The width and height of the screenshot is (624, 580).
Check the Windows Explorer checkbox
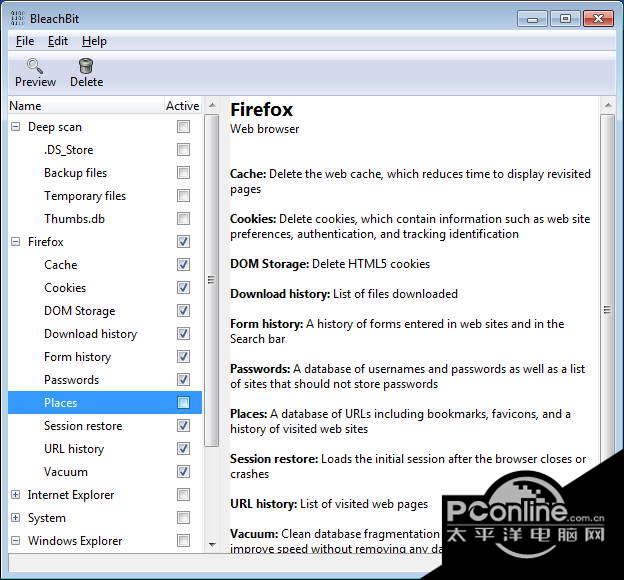[183, 541]
